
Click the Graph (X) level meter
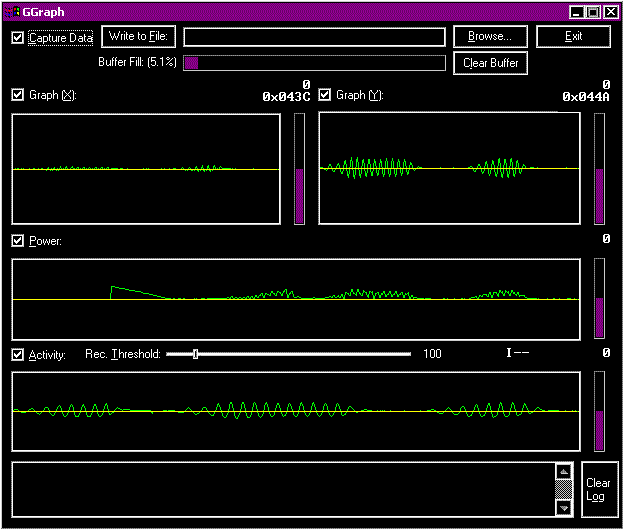click(300, 169)
